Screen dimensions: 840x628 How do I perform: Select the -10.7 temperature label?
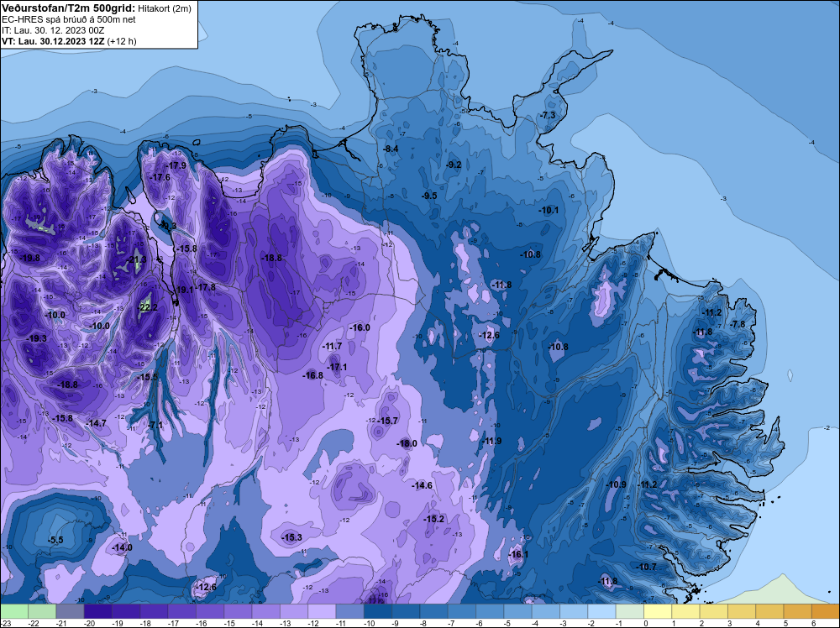coord(646,567)
